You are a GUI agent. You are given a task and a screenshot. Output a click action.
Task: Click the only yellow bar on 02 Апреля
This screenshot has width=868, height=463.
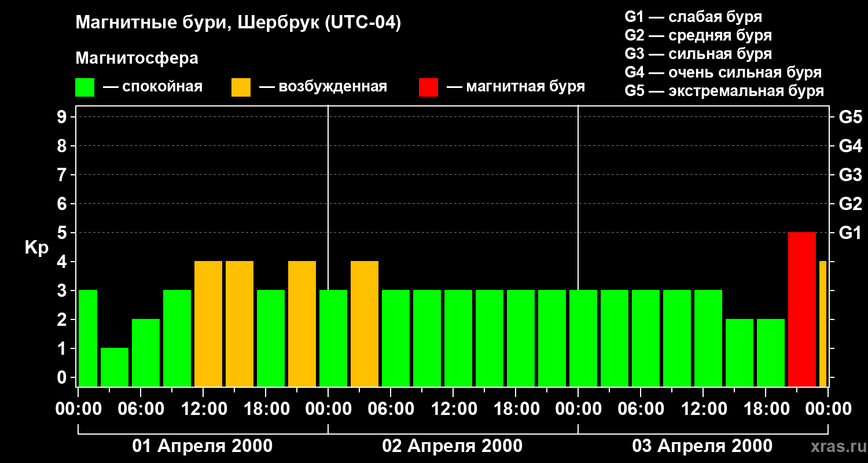pyautogui.click(x=365, y=324)
